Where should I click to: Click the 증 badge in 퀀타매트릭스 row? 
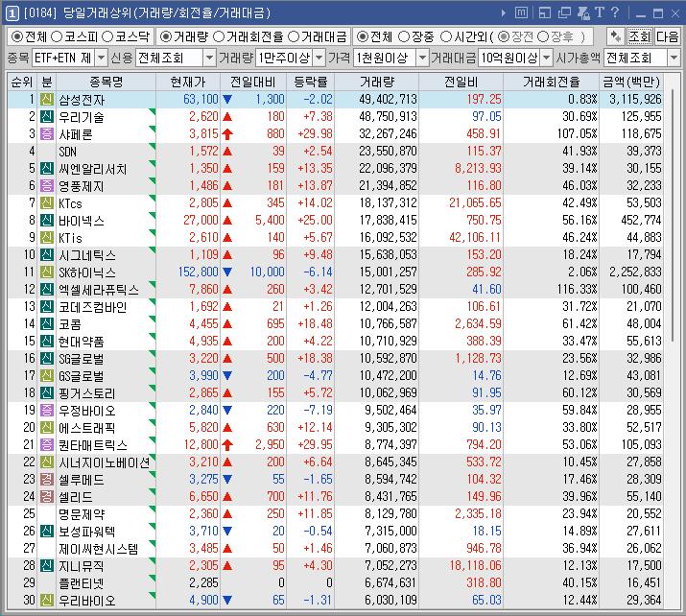coord(47,445)
